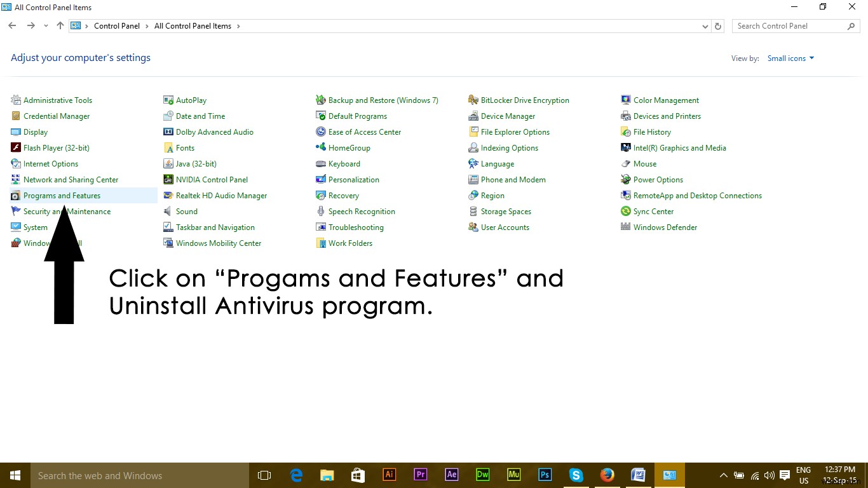868x488 pixels.
Task: Click the Date and Time icon
Action: [168, 116]
